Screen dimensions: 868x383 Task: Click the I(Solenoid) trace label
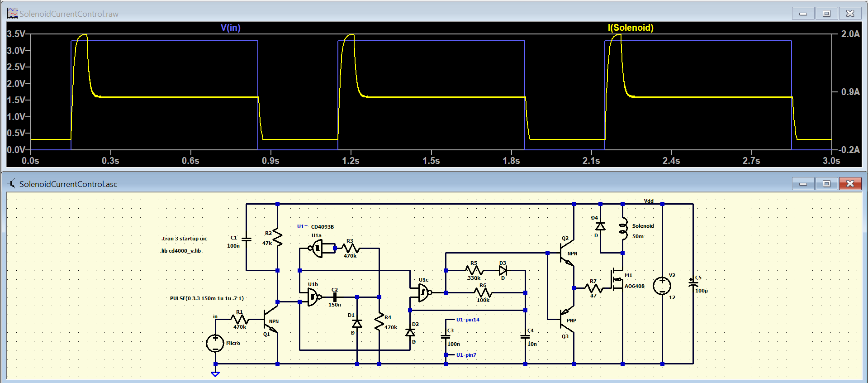point(631,28)
